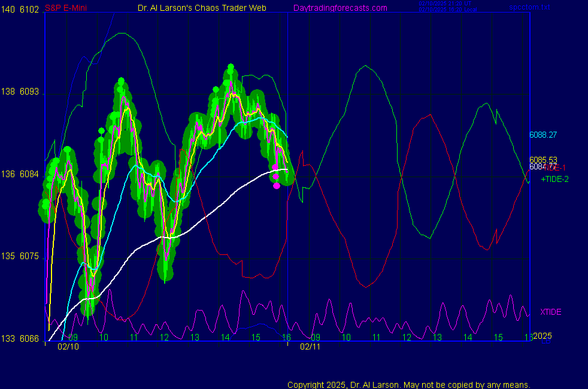Click the red "S&P E-Mini" chart title
This screenshot has width=588, height=389.
66,8
